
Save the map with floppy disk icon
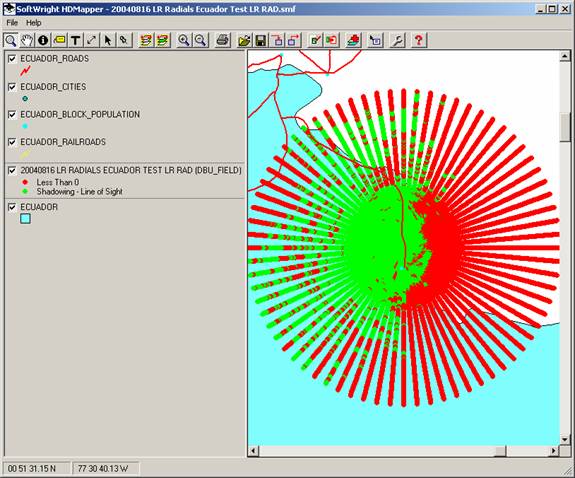click(261, 40)
